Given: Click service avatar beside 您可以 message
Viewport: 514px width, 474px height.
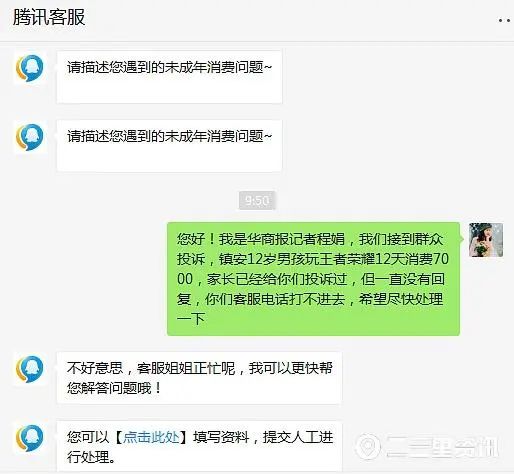Looking at the screenshot, I should pos(30,438).
